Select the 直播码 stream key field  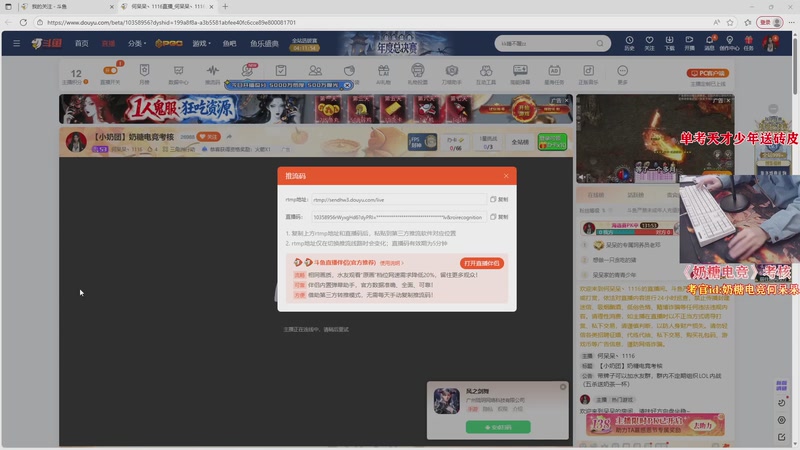(399, 217)
